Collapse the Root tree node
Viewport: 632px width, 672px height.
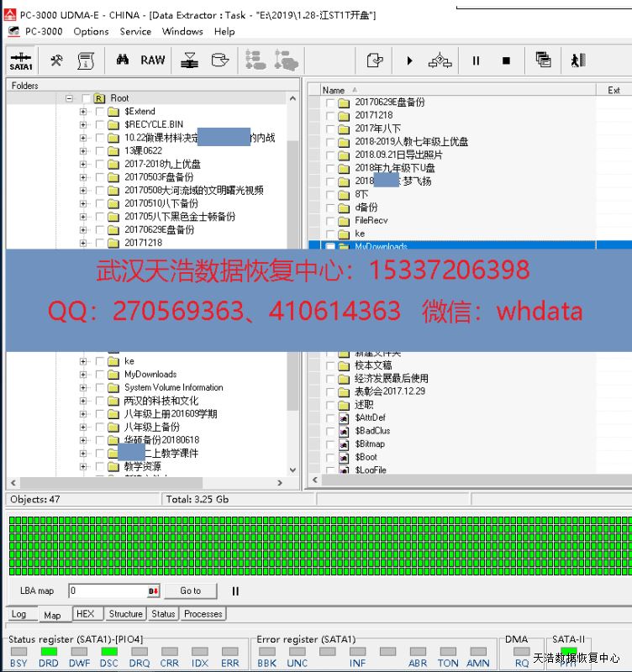(x=69, y=98)
